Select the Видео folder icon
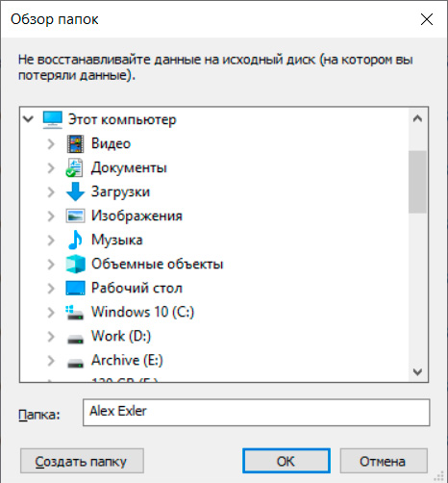Screen dimensions: 448x483 [75, 143]
